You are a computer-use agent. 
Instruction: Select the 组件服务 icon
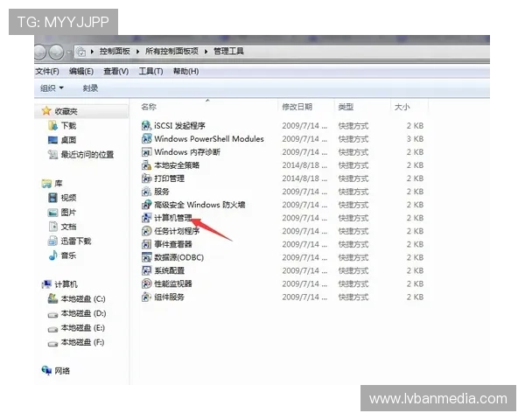coord(146,297)
